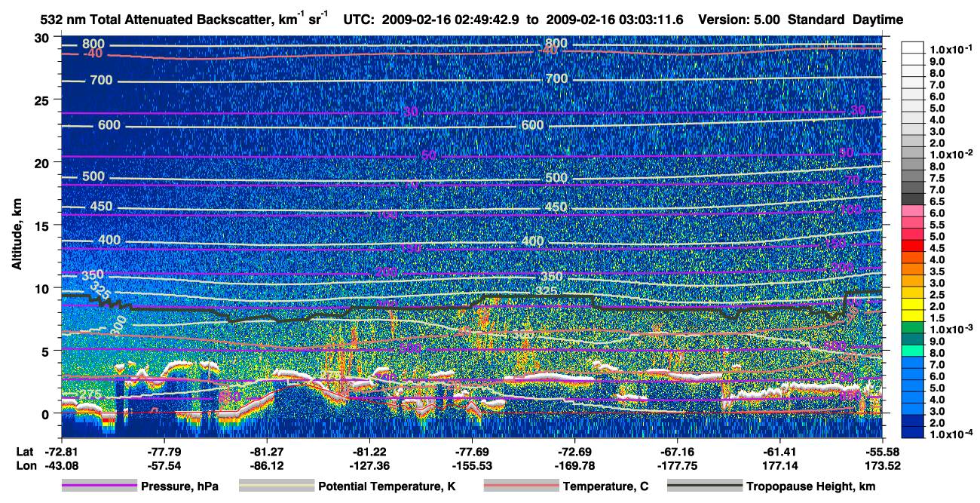Image resolution: width=980 pixels, height=503 pixels.
Task: Click the longitude value 173.52
Action: (882, 466)
